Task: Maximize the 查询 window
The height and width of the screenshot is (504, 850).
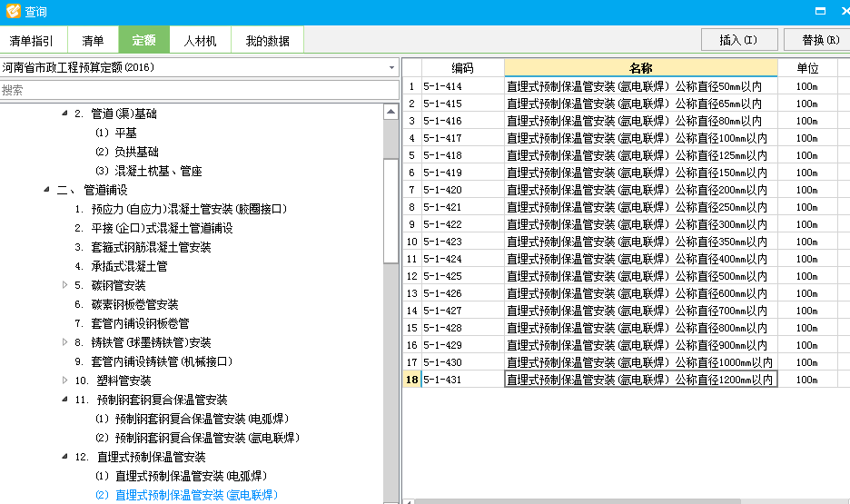Action: pyautogui.click(x=821, y=11)
